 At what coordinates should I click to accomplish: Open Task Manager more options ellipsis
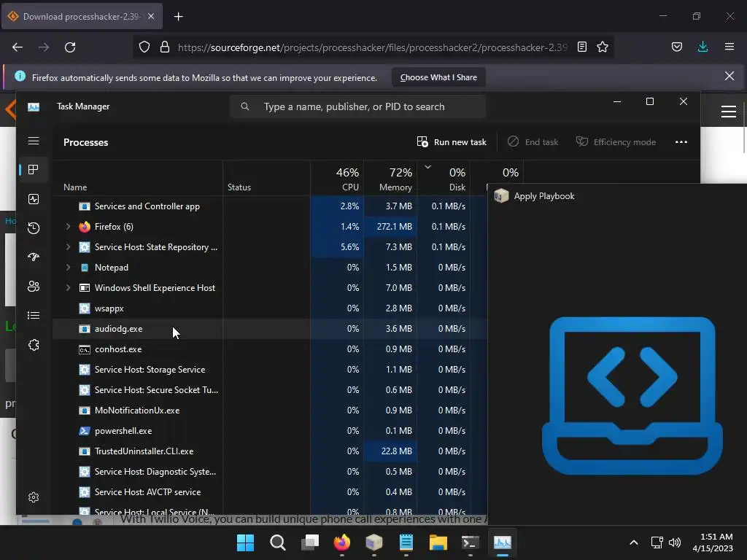point(681,142)
